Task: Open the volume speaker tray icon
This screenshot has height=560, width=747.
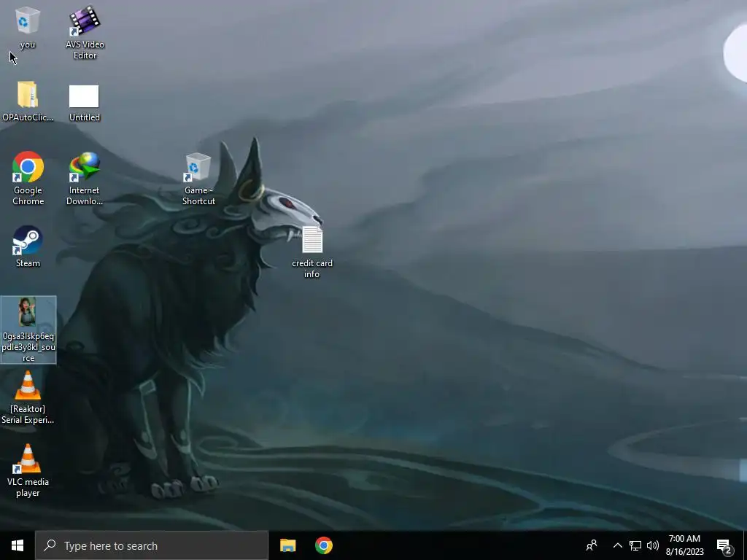Action: (653, 545)
